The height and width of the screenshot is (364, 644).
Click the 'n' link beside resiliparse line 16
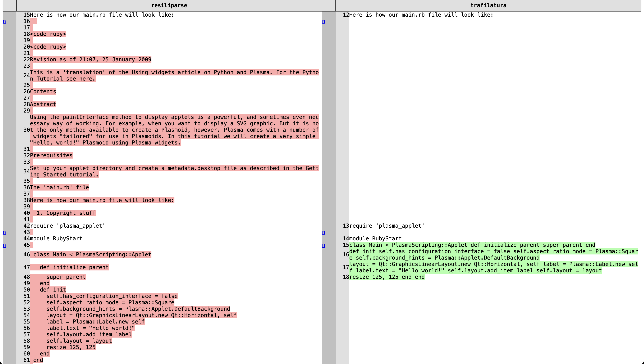(4, 21)
